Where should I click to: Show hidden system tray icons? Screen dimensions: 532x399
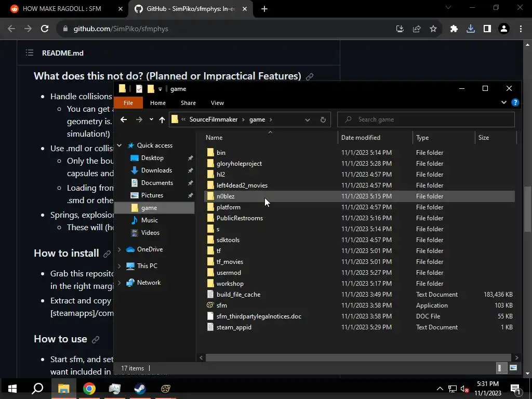(440, 389)
